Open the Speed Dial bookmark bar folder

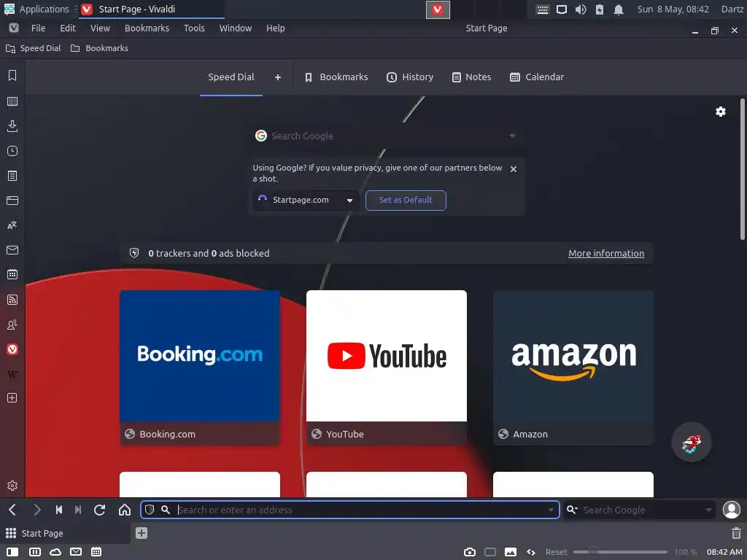pos(34,48)
